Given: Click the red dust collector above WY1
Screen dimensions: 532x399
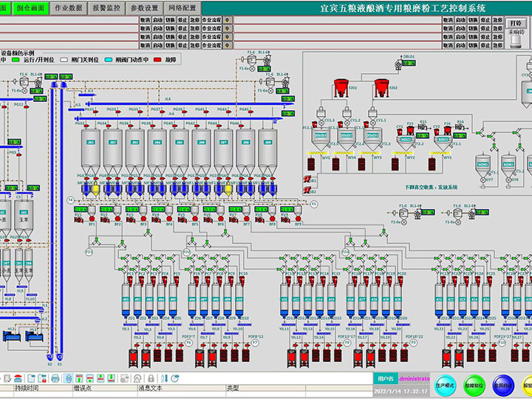Looking at the screenshot, I should point(448,129).
